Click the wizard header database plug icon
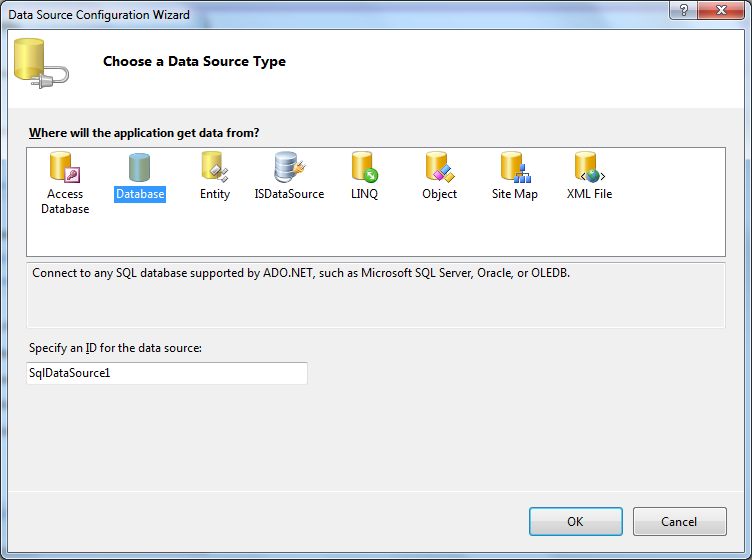This screenshot has height=560, width=752. pyautogui.click(x=41, y=64)
